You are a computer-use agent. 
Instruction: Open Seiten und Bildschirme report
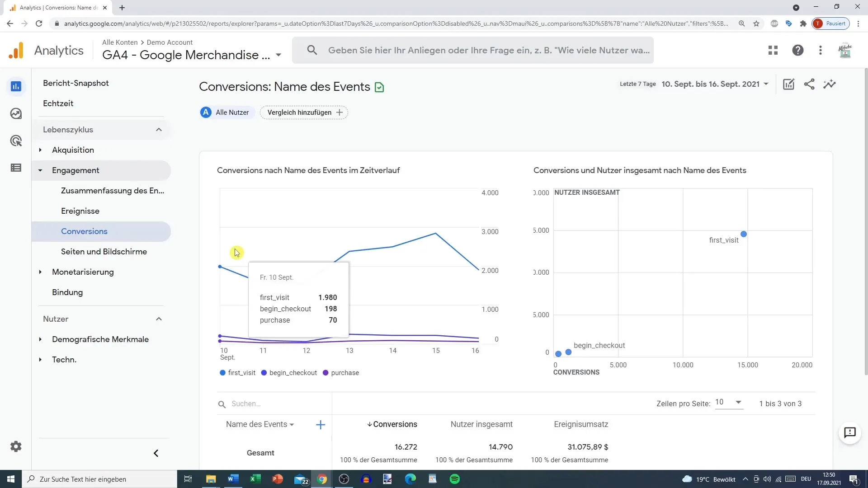click(x=104, y=252)
